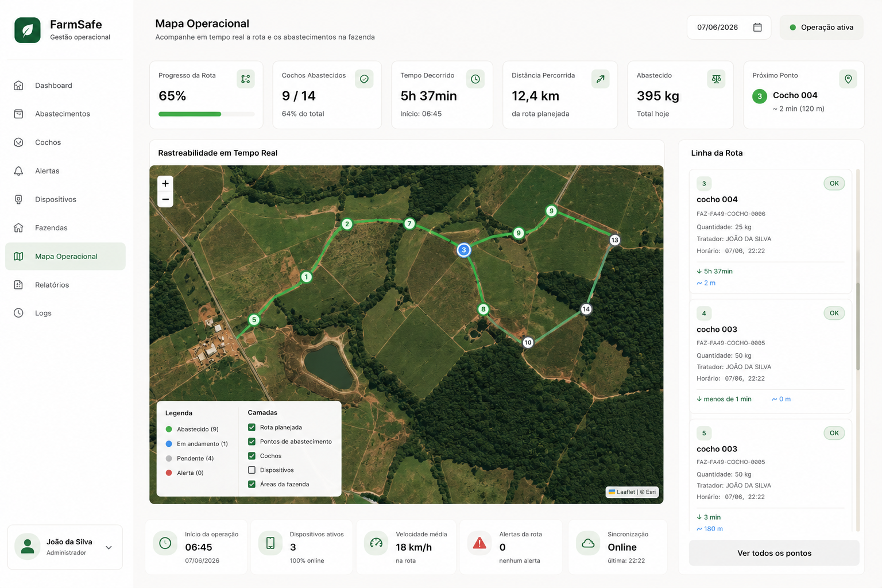Click blue marker 3 on the map
882x588 pixels.
click(464, 250)
